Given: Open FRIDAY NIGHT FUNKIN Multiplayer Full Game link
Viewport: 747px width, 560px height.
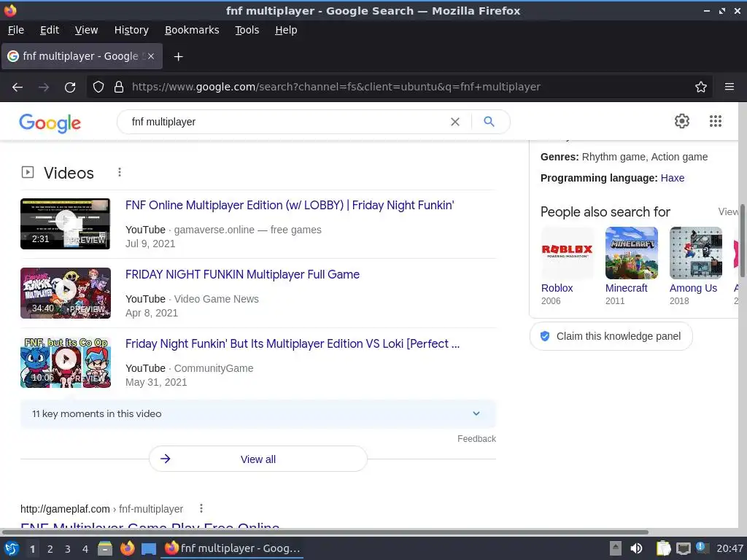Looking at the screenshot, I should 242,275.
